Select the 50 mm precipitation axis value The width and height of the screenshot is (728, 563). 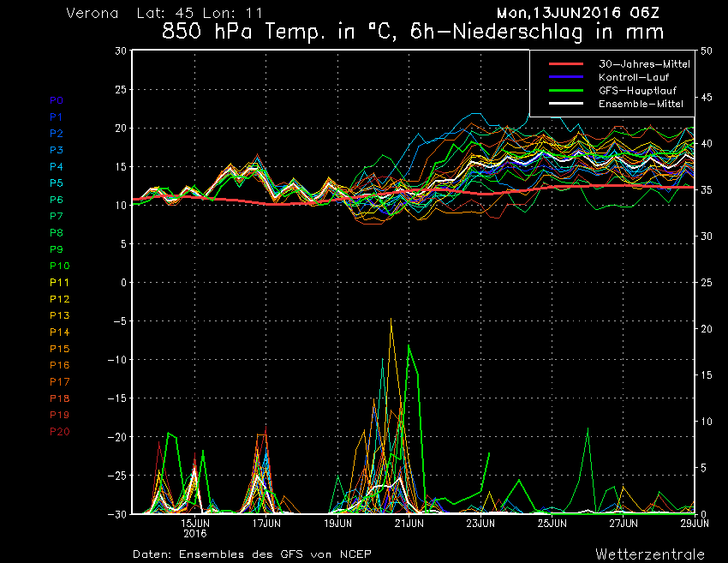point(707,51)
